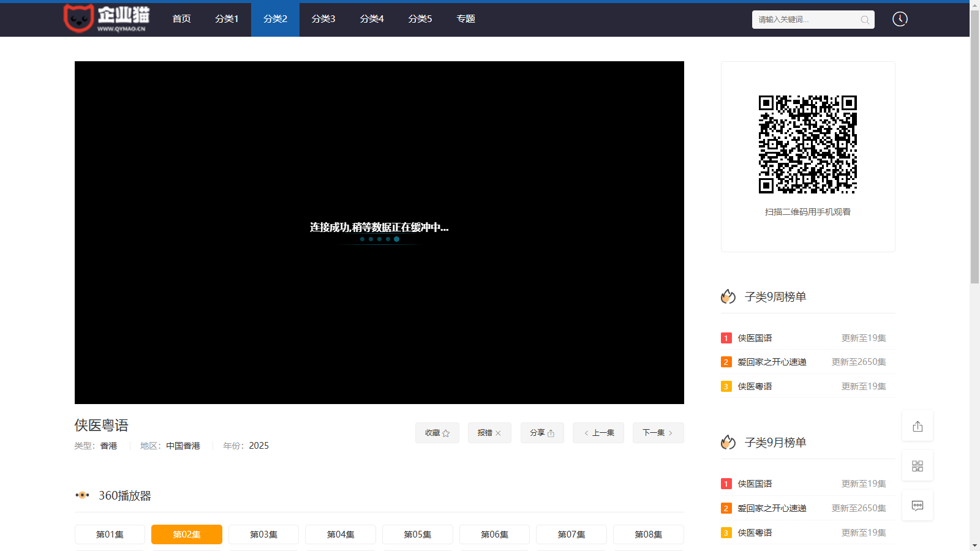Image resolution: width=980 pixels, height=551 pixels.
Task: Open the 专题 menu item
Action: tap(466, 19)
